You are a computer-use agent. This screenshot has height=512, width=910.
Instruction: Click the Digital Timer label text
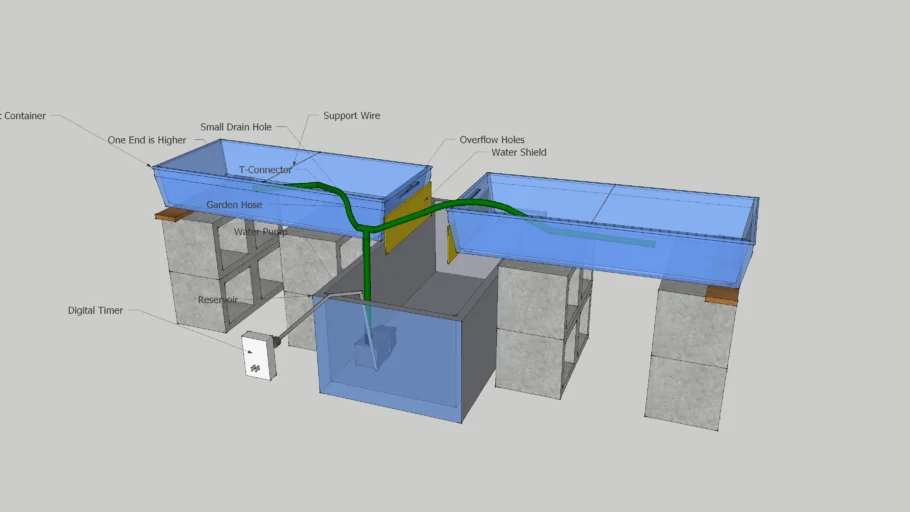[95, 311]
